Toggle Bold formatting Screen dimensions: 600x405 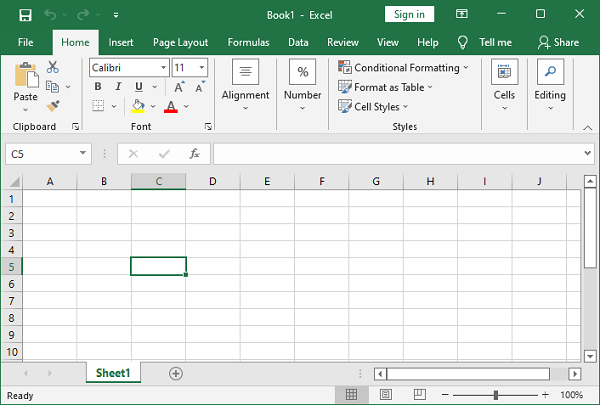tap(98, 87)
